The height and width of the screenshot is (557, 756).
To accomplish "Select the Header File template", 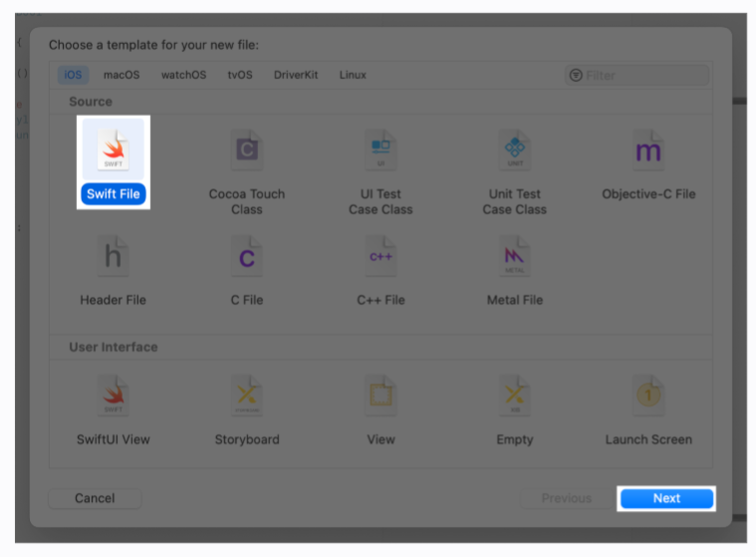I will point(114,271).
